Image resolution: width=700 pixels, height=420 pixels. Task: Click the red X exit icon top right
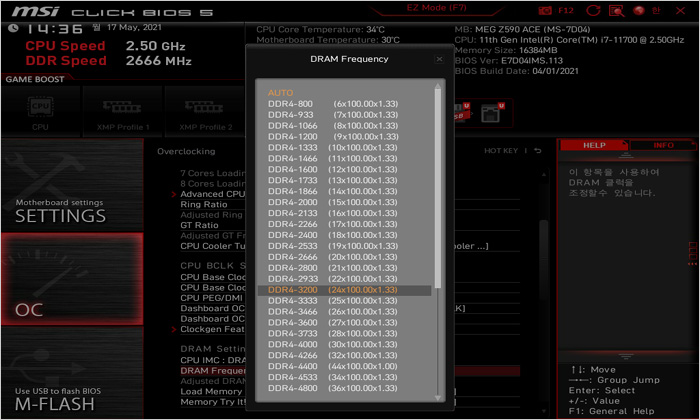pos(680,10)
